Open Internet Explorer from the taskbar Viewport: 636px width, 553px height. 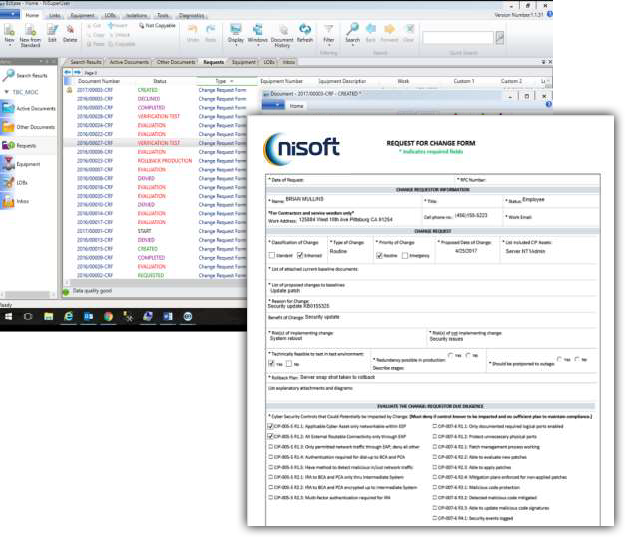click(69, 316)
